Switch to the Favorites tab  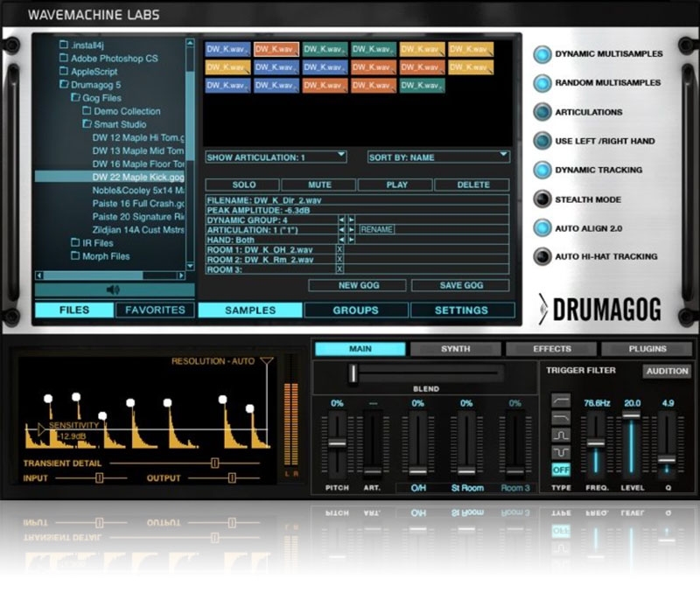click(x=155, y=310)
